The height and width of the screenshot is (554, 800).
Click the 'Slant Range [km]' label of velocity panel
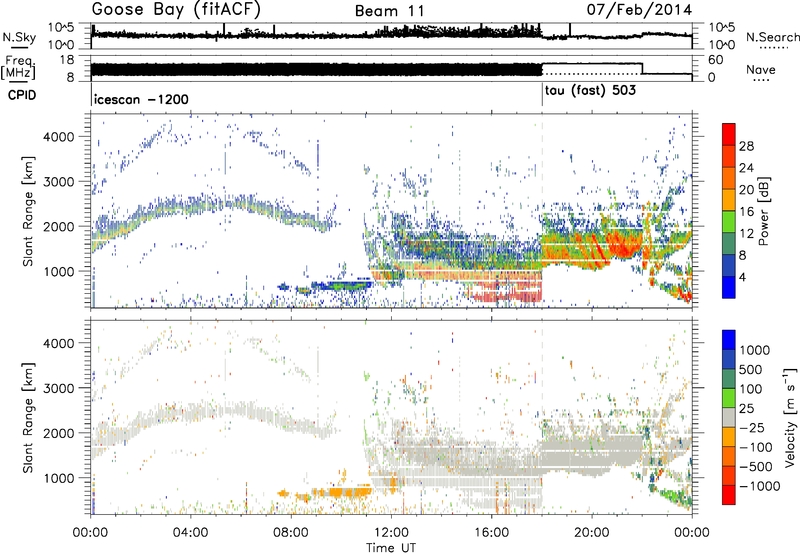pyautogui.click(x=28, y=417)
